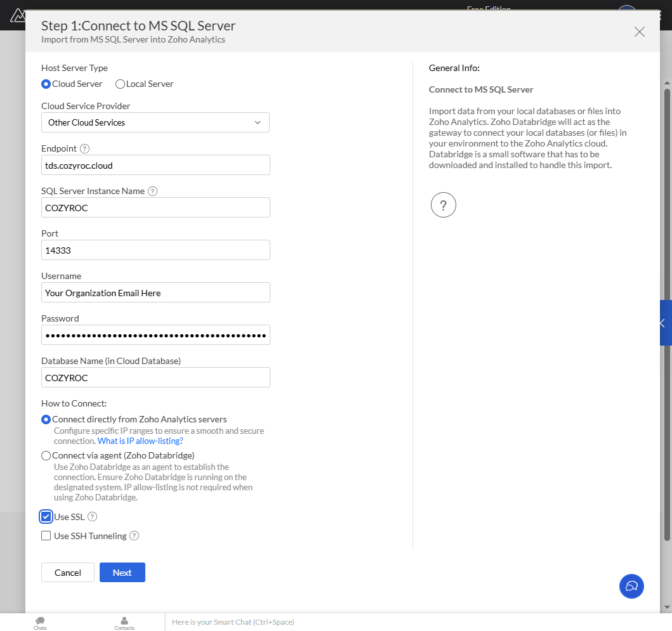Choose Connect via agent (Zoho Databridge) option
This screenshot has height=631, width=672.
(46, 455)
